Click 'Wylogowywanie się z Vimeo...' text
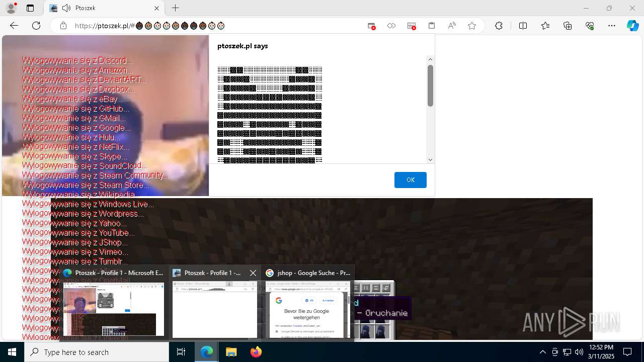 (75, 252)
